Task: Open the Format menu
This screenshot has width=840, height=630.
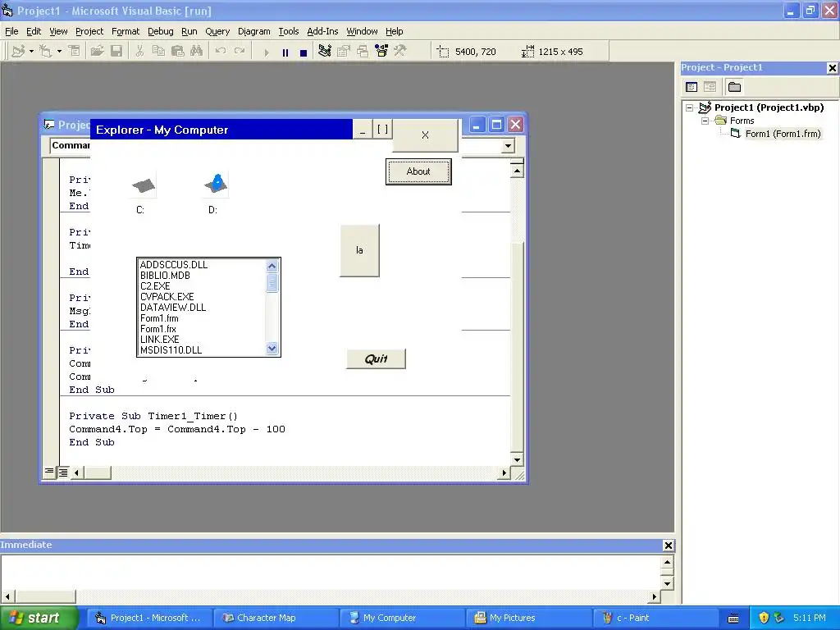Action: (x=126, y=31)
